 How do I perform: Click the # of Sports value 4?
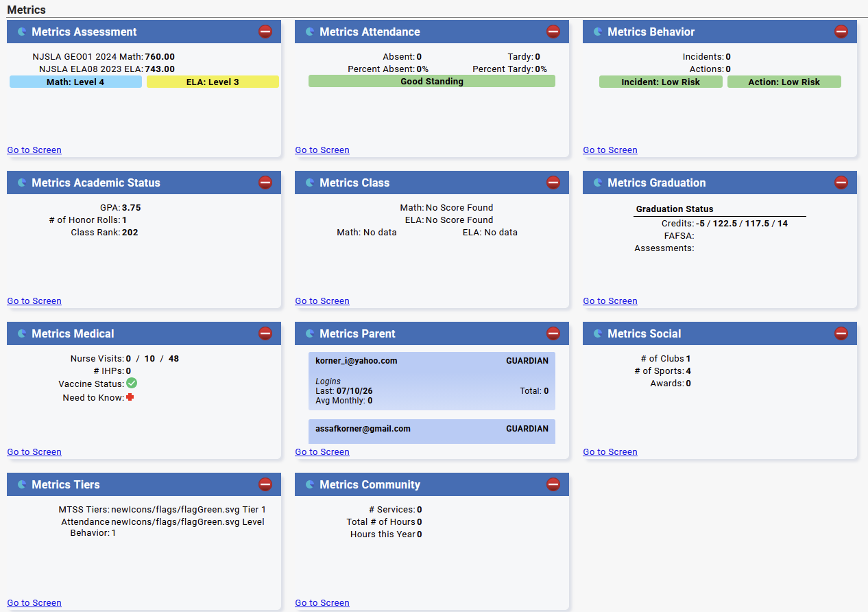pyautogui.click(x=688, y=371)
